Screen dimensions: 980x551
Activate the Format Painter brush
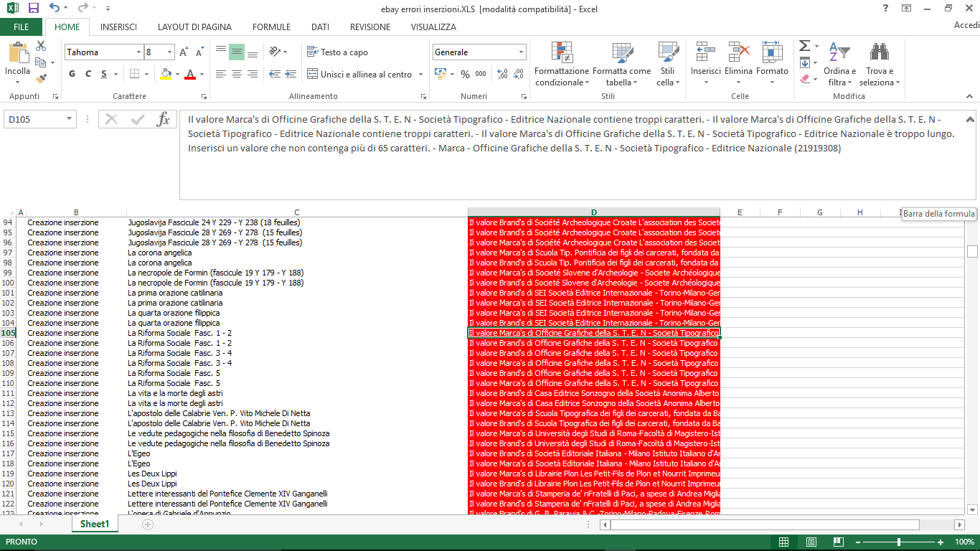[41, 78]
